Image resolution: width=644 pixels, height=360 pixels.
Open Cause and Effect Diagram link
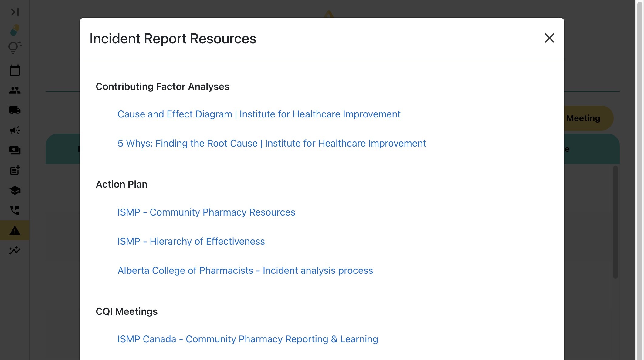(259, 114)
